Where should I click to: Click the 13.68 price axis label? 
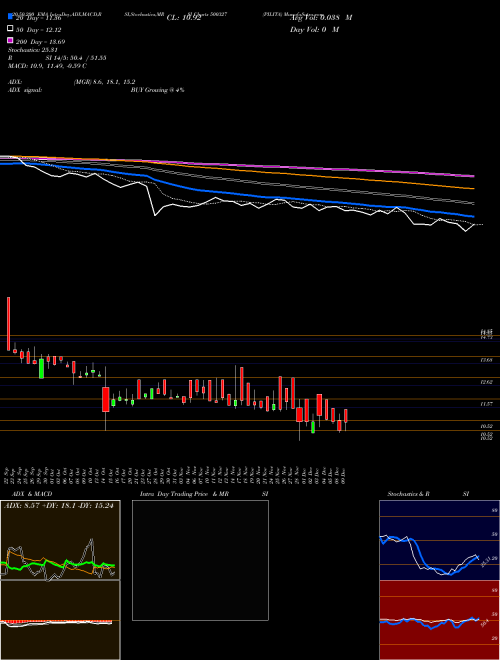tap(487, 360)
